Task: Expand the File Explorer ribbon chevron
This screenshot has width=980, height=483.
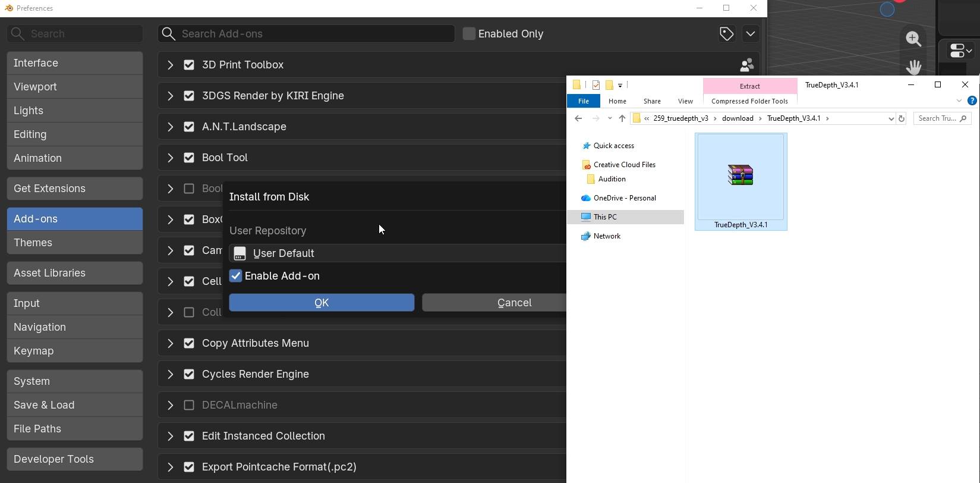Action: tap(959, 101)
